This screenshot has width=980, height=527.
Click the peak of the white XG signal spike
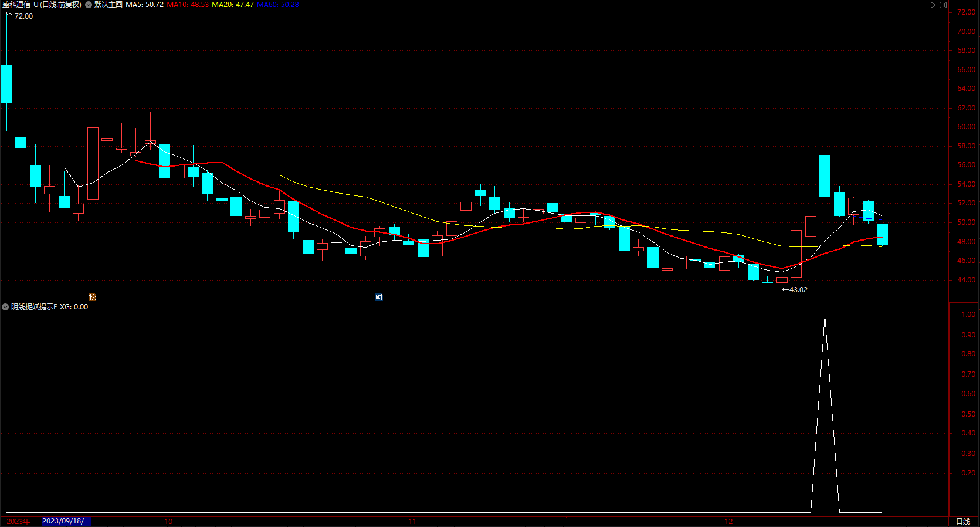(825, 316)
